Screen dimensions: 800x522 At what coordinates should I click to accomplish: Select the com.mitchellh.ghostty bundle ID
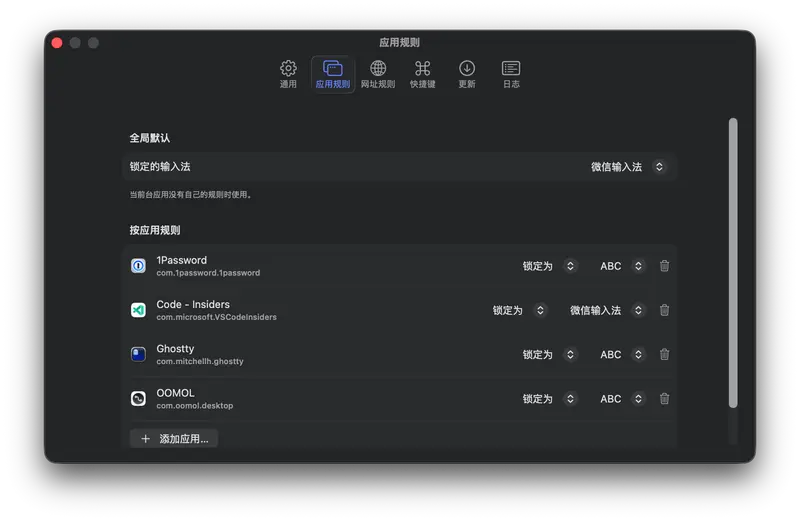tap(200, 362)
